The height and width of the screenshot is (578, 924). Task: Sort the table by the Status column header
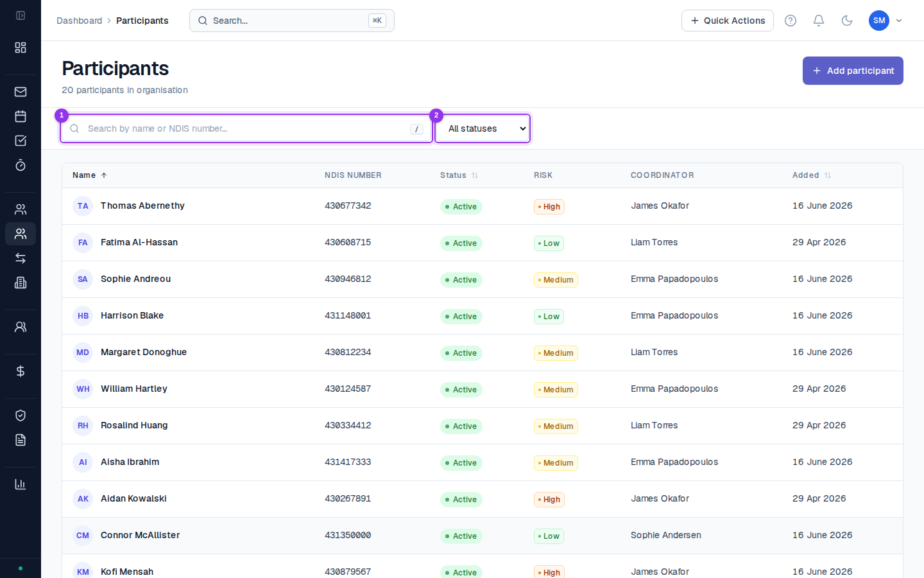coord(459,175)
